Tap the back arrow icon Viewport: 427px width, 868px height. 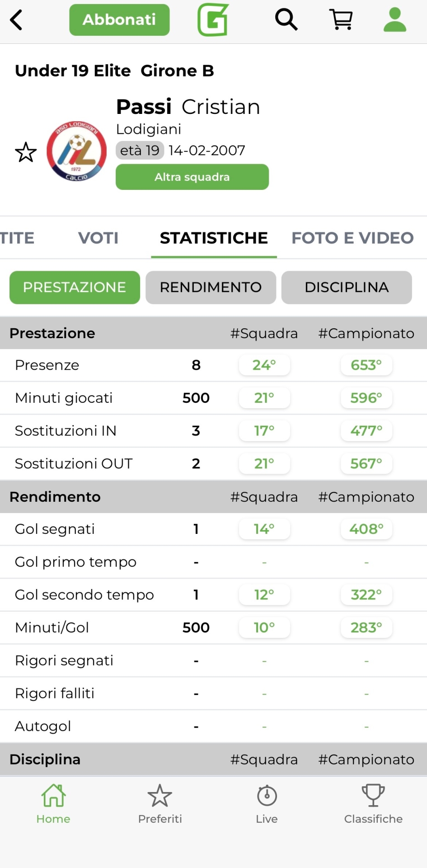pos(16,20)
